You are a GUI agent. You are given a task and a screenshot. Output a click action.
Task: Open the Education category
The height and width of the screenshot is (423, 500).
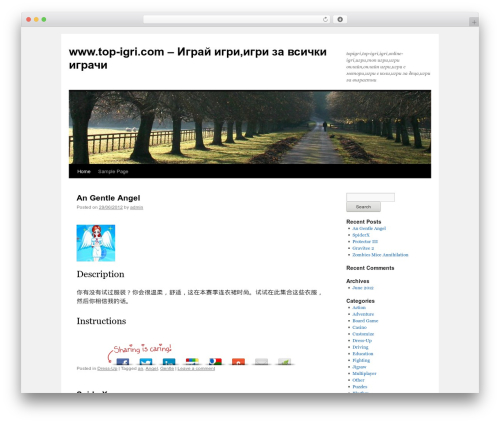coord(363,354)
